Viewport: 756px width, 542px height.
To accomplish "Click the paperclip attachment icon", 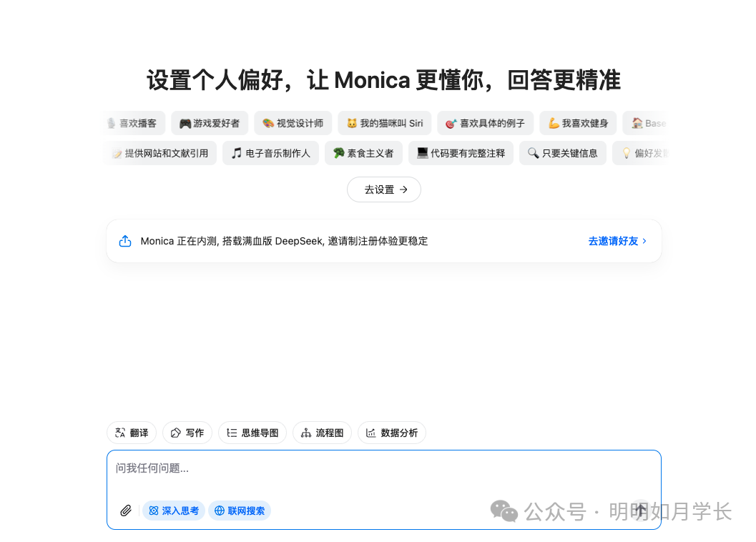I will (x=126, y=510).
